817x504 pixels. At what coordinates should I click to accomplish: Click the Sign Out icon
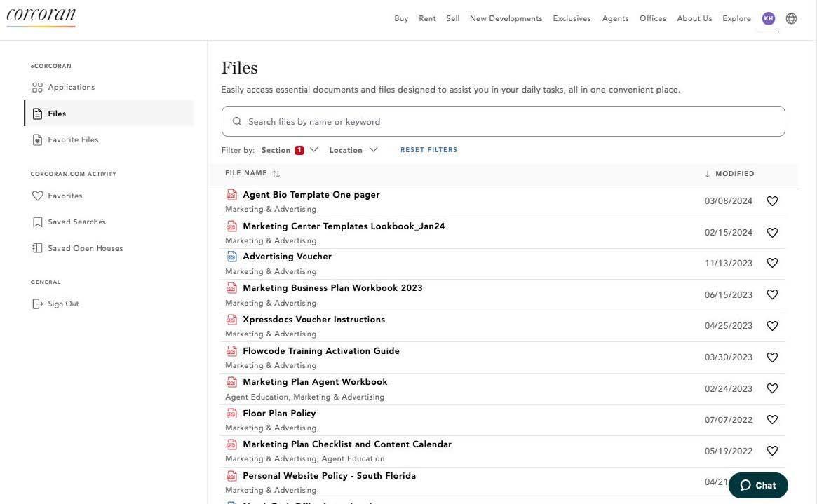(x=37, y=304)
